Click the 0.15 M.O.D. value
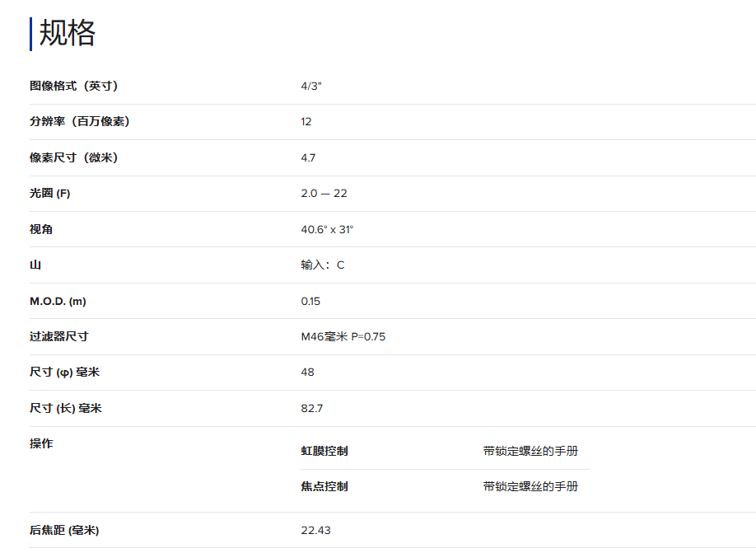The width and height of the screenshot is (756, 553). 310,302
